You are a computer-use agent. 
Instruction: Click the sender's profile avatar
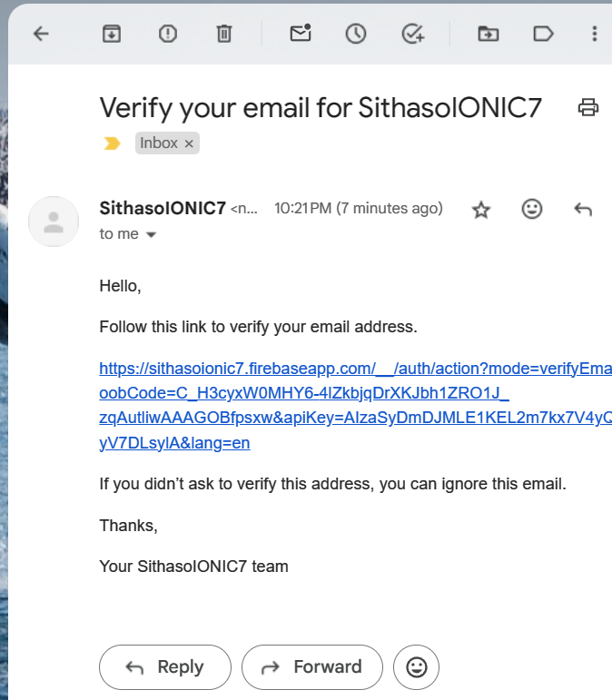(54, 222)
